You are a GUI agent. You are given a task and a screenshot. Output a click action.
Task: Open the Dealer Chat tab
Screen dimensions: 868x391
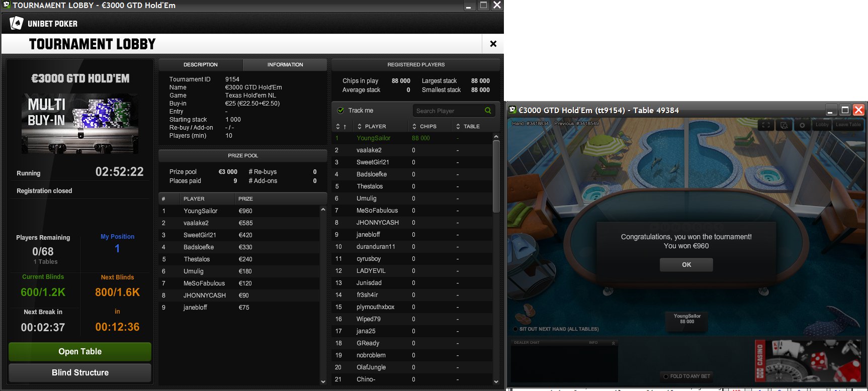(x=527, y=343)
